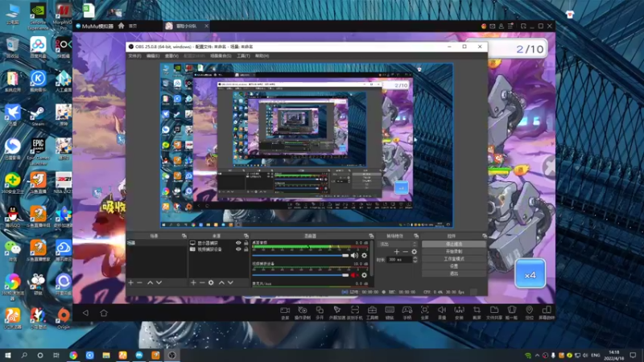Open Epic Games Launcher desktop shortcut
Image resolution: width=644 pixels, height=362 pixels.
coord(38,151)
